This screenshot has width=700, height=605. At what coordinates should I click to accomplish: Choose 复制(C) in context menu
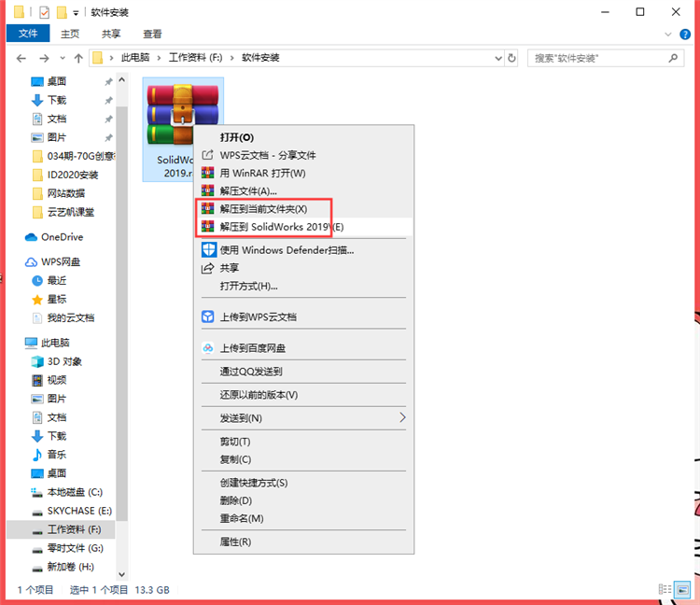pyautogui.click(x=303, y=459)
